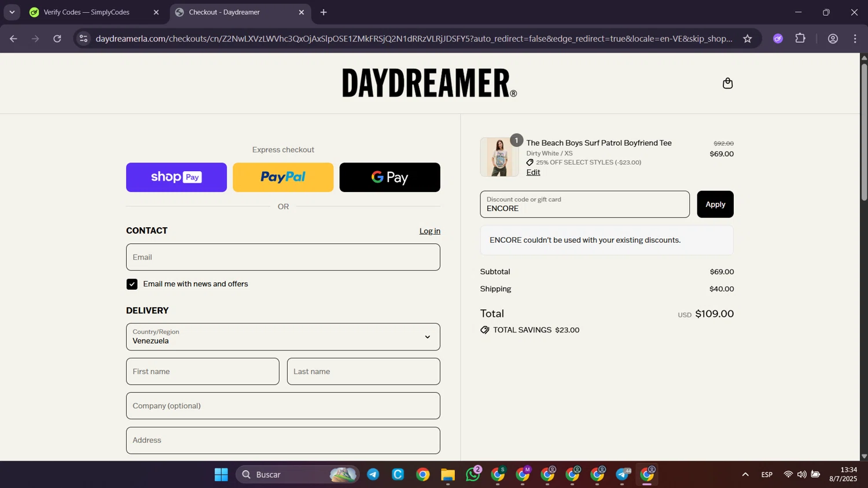
Task: Click the page vertical scrollbar
Action: 864,132
